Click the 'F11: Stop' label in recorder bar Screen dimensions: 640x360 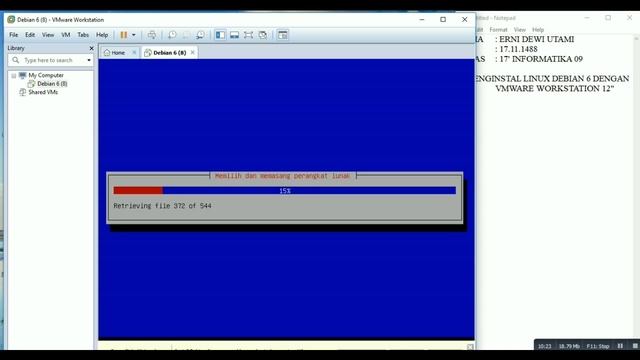coord(598,346)
